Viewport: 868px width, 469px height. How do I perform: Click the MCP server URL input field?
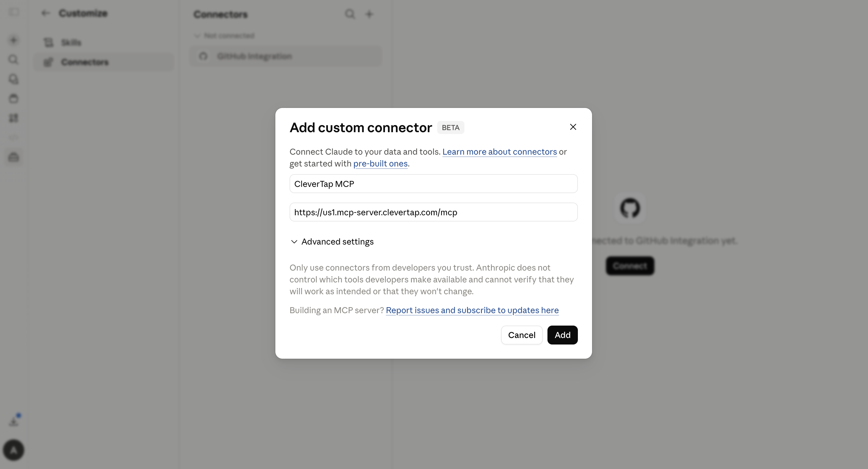point(433,212)
